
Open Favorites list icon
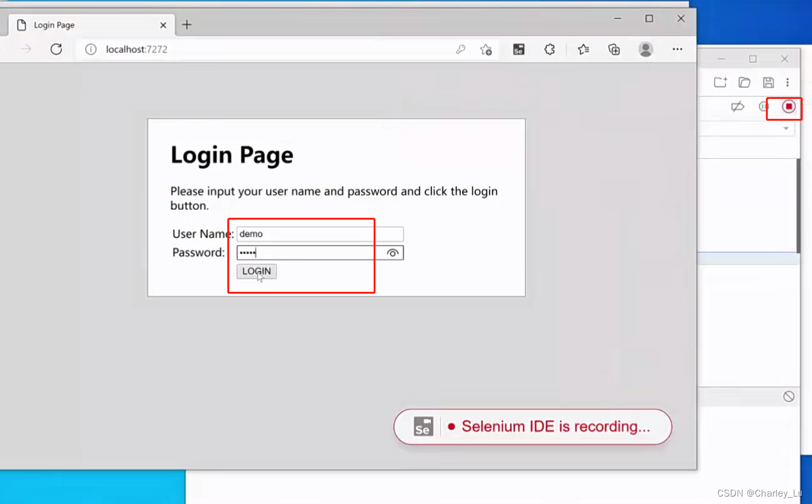[583, 49]
